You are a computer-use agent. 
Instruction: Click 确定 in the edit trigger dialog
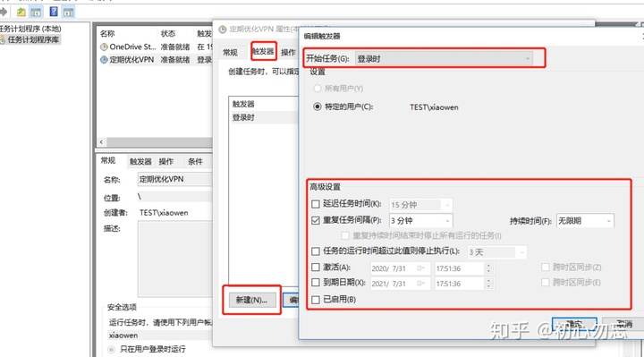(574, 325)
